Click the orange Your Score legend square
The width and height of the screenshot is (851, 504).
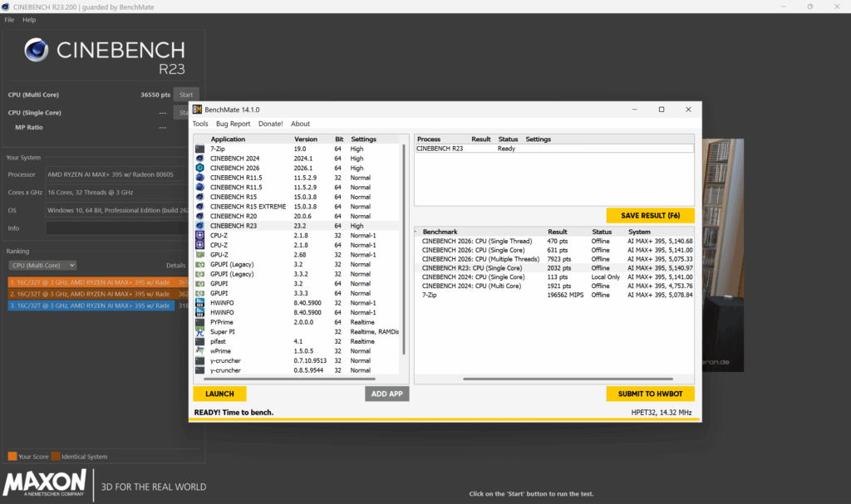pos(12,457)
